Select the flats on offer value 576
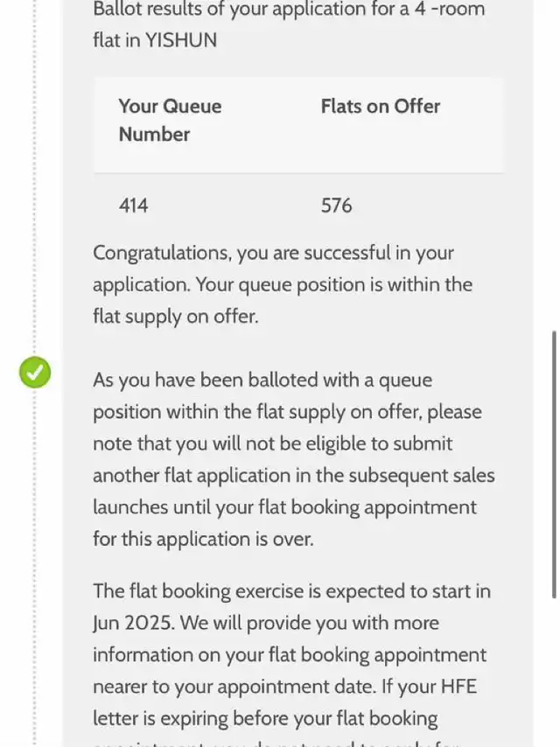This screenshot has height=747, width=560. click(336, 206)
